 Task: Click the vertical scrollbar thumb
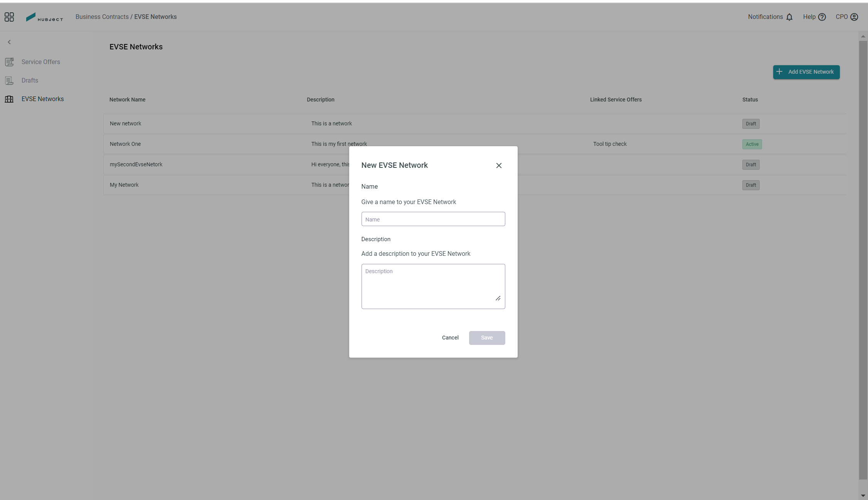tap(863, 260)
